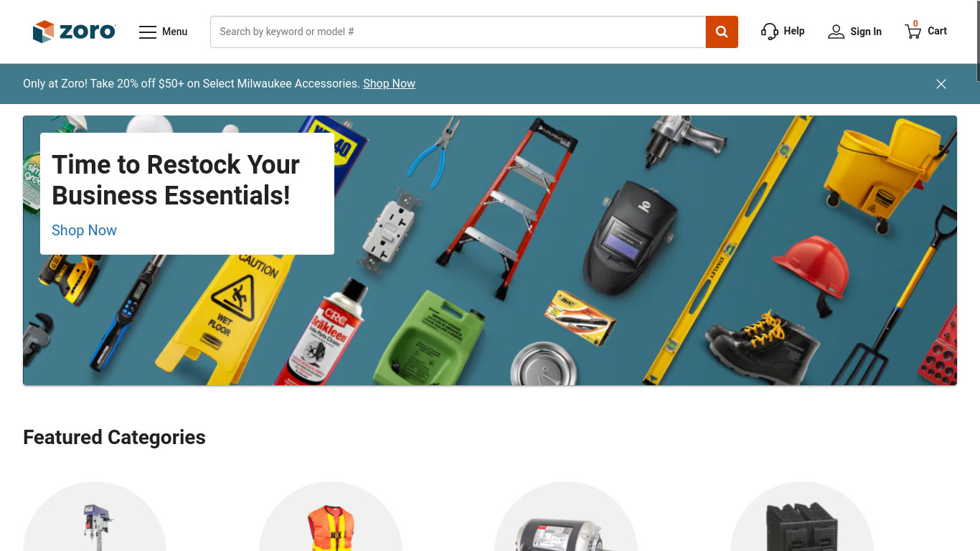
Task: Dismiss the Milwaukee promo banner
Action: (941, 84)
